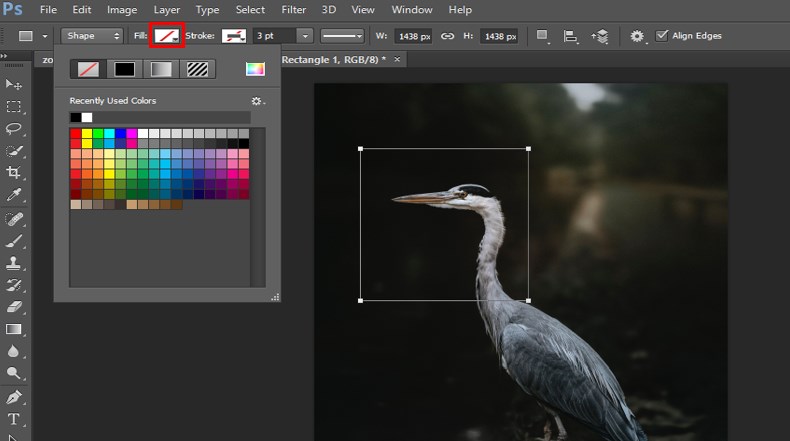Select the Horizontal Type tool
The height and width of the screenshot is (441, 790).
(14, 419)
